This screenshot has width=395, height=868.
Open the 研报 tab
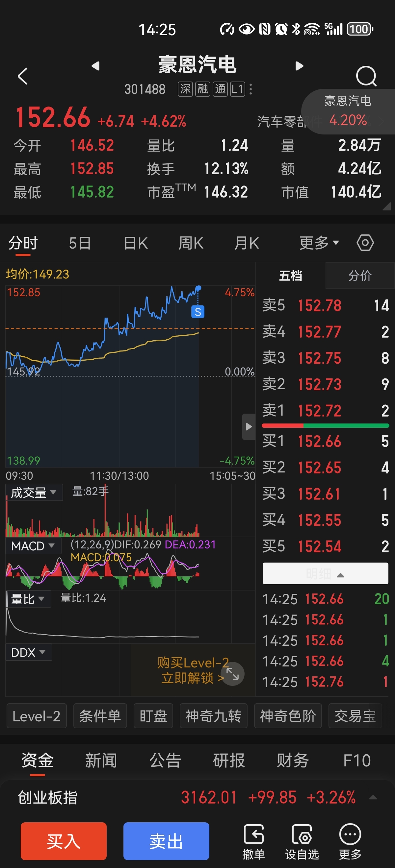[229, 761]
